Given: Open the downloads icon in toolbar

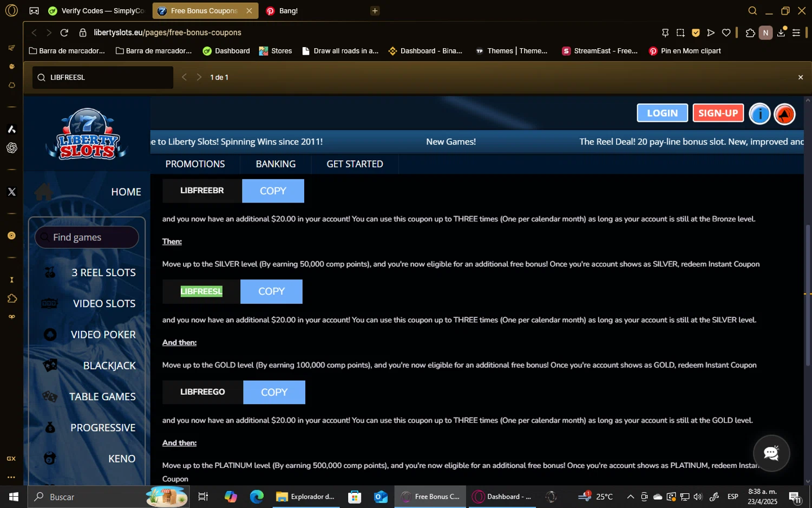Looking at the screenshot, I should pos(781,32).
